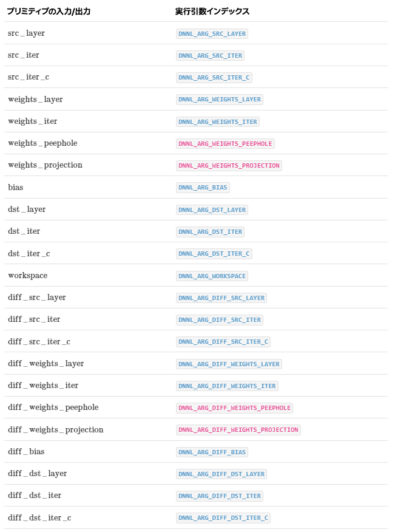The width and height of the screenshot is (395, 532).
Task: Click the DNNL_ARG_DIFF_DST_LAYER link
Action: point(221,474)
